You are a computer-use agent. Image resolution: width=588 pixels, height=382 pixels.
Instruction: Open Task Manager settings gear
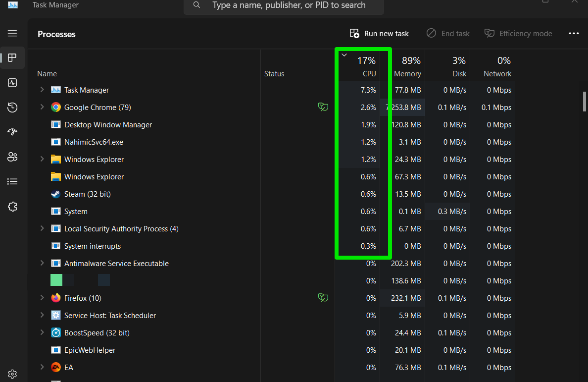12,374
